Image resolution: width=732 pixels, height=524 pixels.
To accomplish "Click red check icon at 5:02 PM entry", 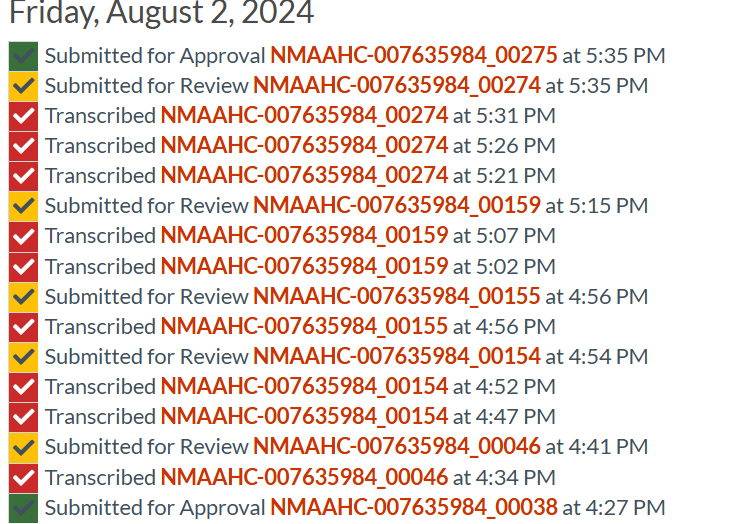I will click(x=23, y=267).
